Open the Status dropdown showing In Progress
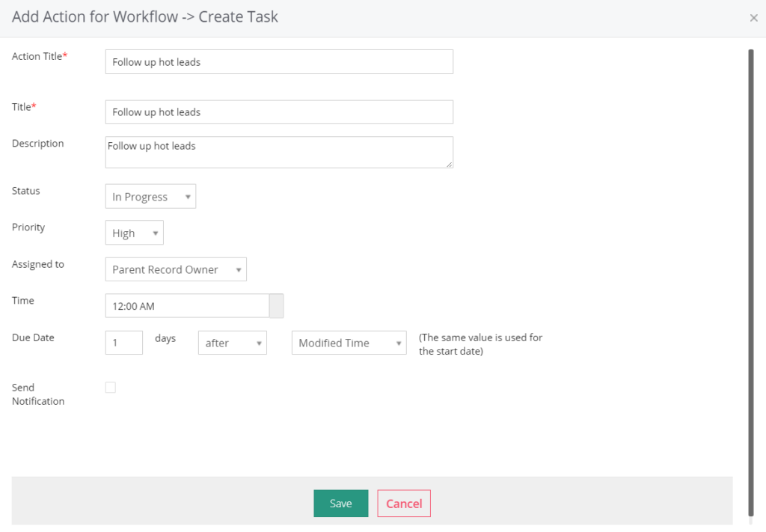 point(150,196)
